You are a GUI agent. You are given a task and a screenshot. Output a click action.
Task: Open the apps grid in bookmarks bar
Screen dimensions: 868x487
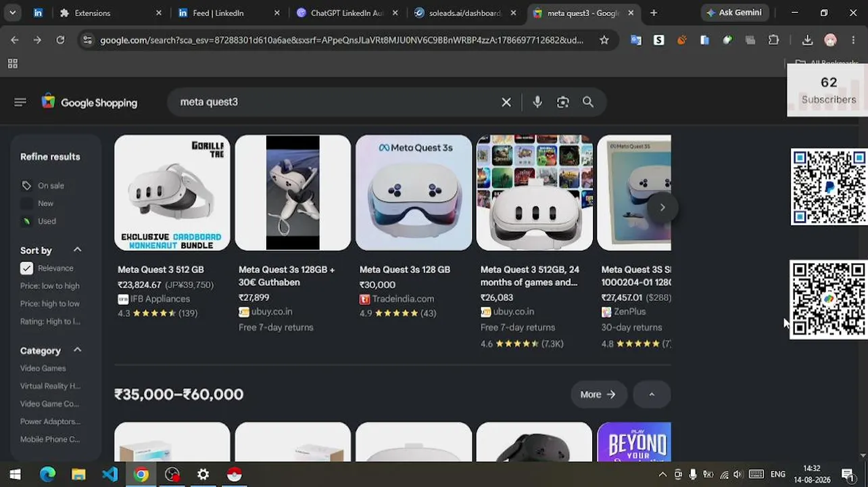(12, 64)
